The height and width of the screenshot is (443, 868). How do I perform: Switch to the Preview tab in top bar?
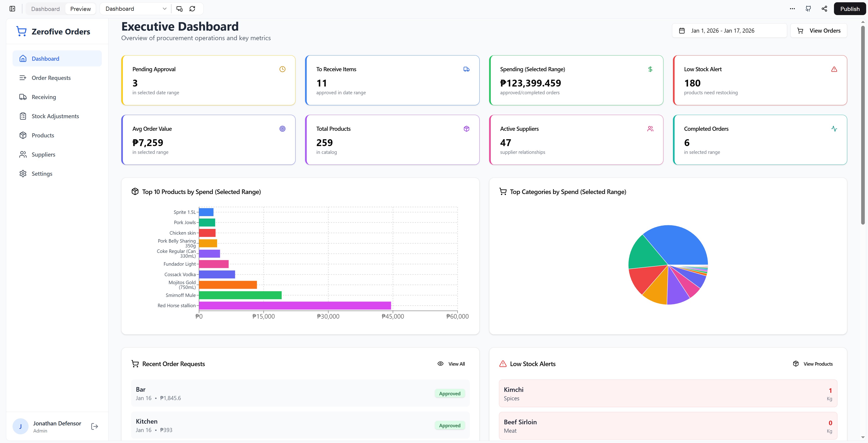tap(81, 9)
